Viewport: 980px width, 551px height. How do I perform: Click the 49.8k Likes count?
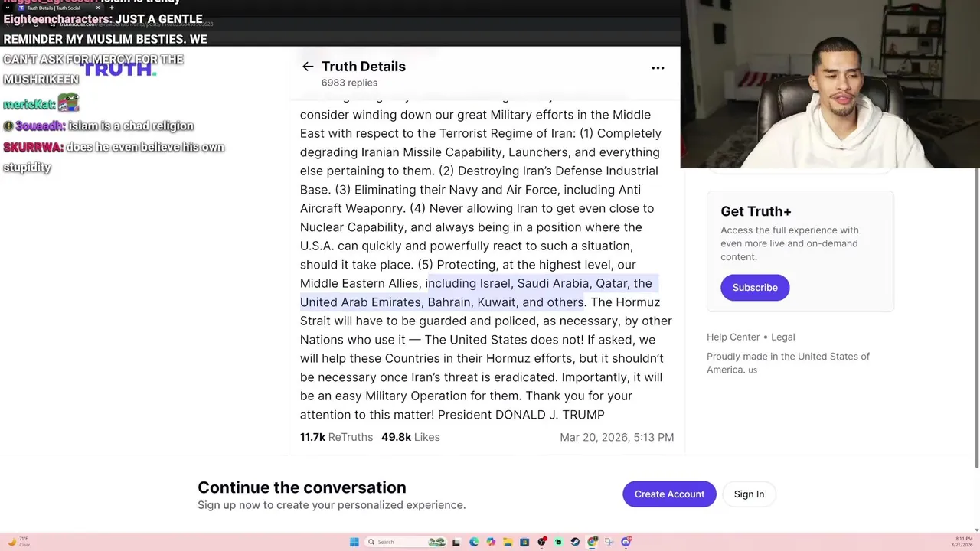410,437
